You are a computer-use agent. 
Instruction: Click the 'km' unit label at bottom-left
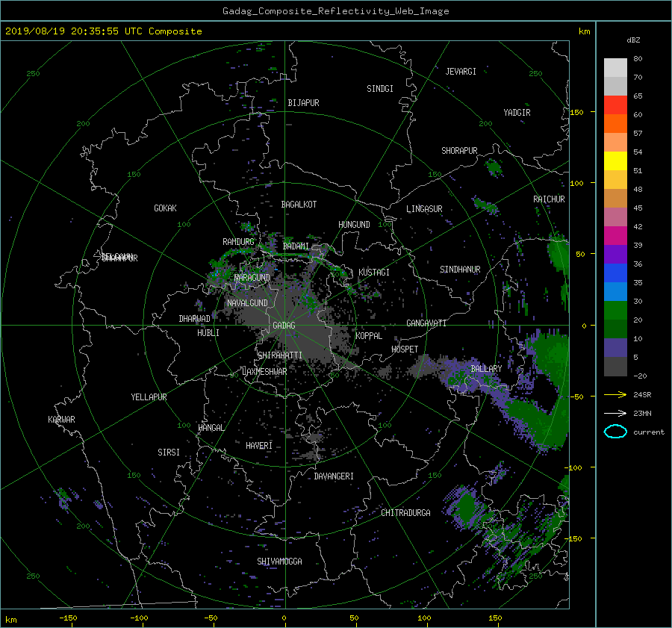coord(10,620)
